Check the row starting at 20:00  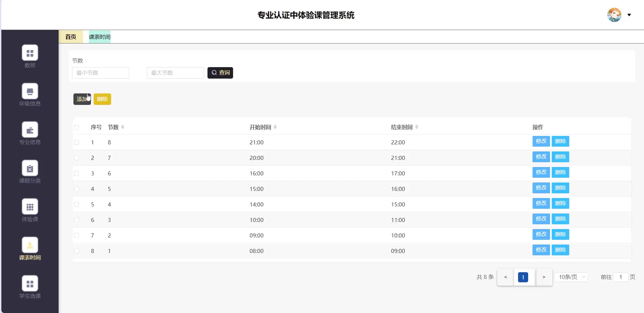pyautogui.click(x=76, y=158)
